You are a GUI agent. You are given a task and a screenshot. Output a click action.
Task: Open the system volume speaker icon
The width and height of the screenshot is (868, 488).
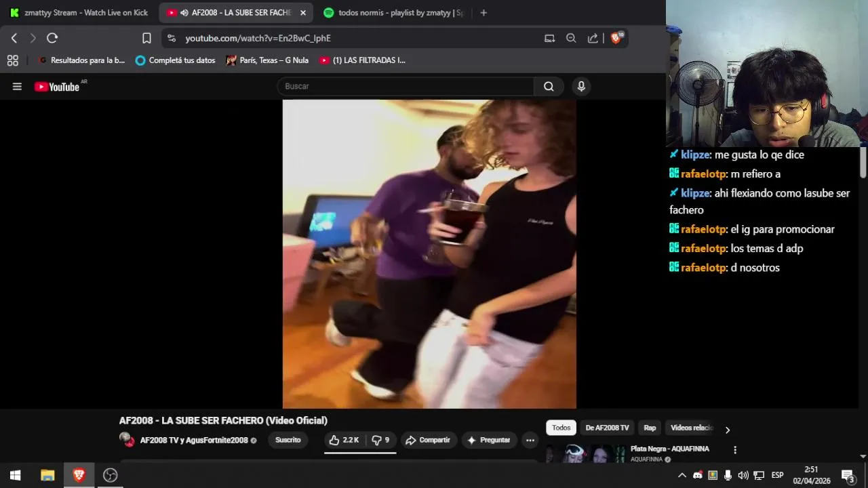(x=743, y=475)
